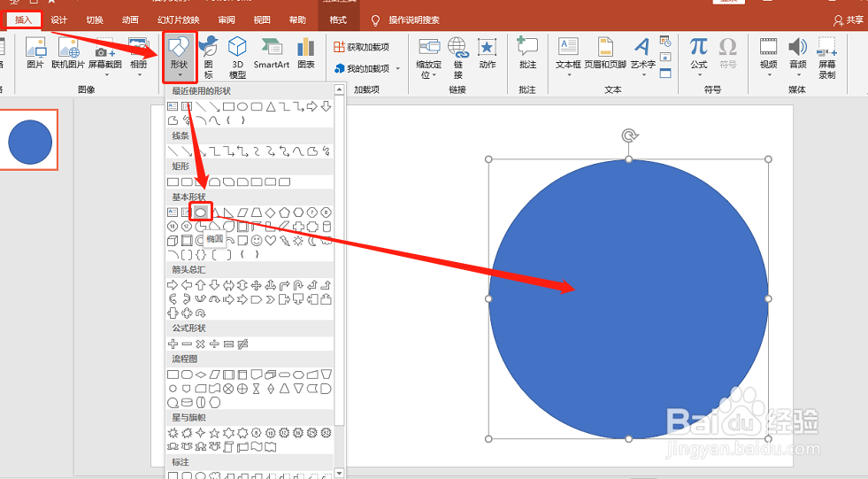
Task: Click the shapes gallery scroll-up arrow
Action: [340, 89]
